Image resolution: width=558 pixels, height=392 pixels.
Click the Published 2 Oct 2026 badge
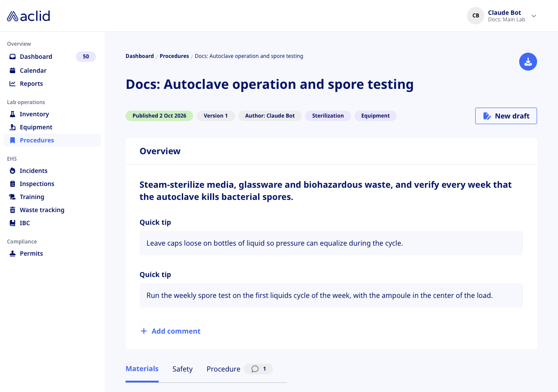[159, 116]
